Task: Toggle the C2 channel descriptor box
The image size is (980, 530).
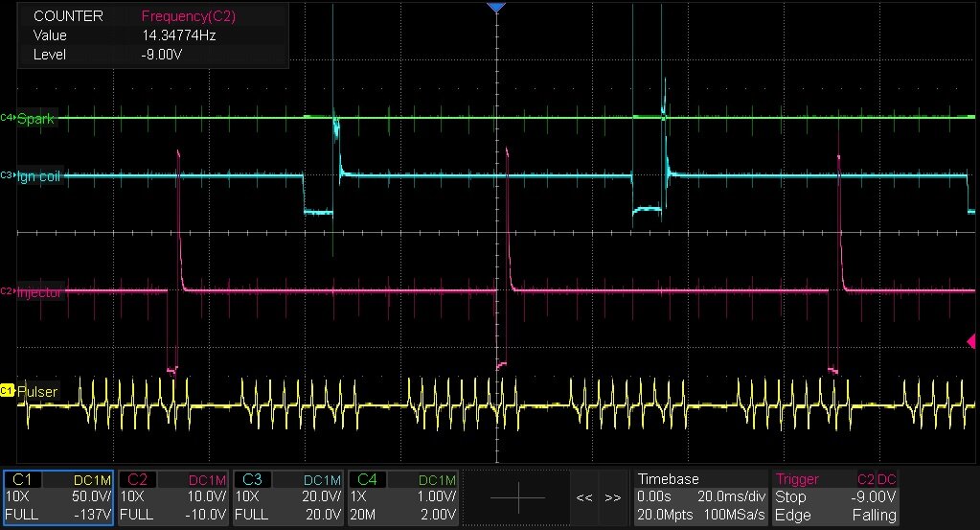Action: 173,496
